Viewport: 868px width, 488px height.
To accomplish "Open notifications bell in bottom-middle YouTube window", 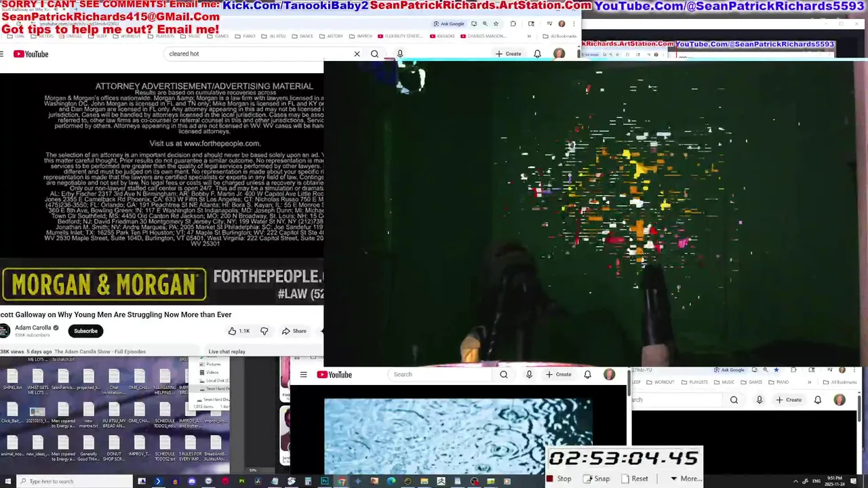I will click(588, 374).
